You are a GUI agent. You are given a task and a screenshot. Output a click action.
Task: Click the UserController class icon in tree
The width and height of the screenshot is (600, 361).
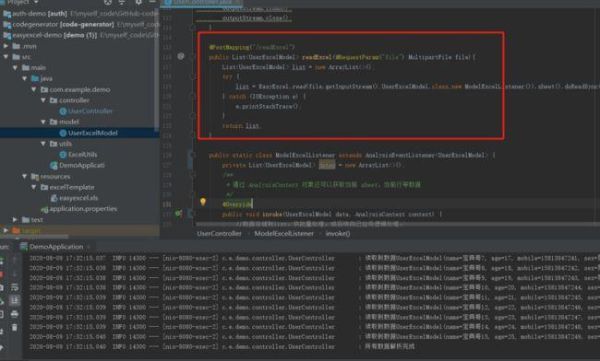(x=63, y=111)
